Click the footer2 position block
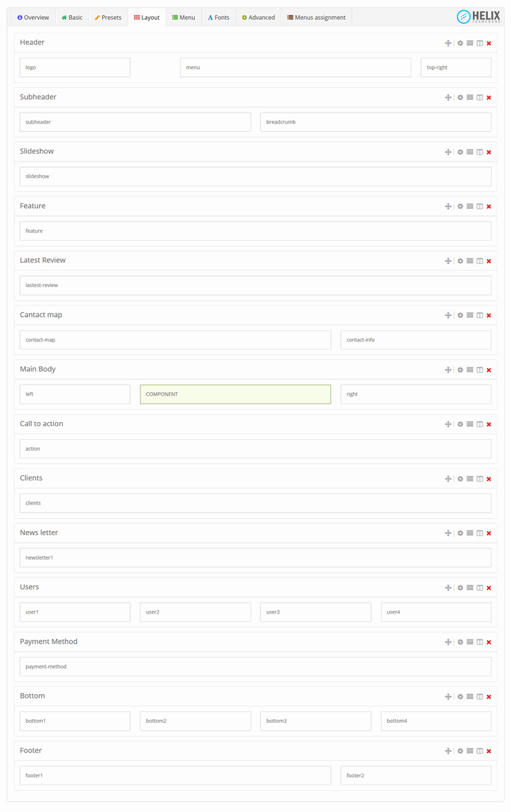Screen dimensions: 511x812 click(416, 775)
